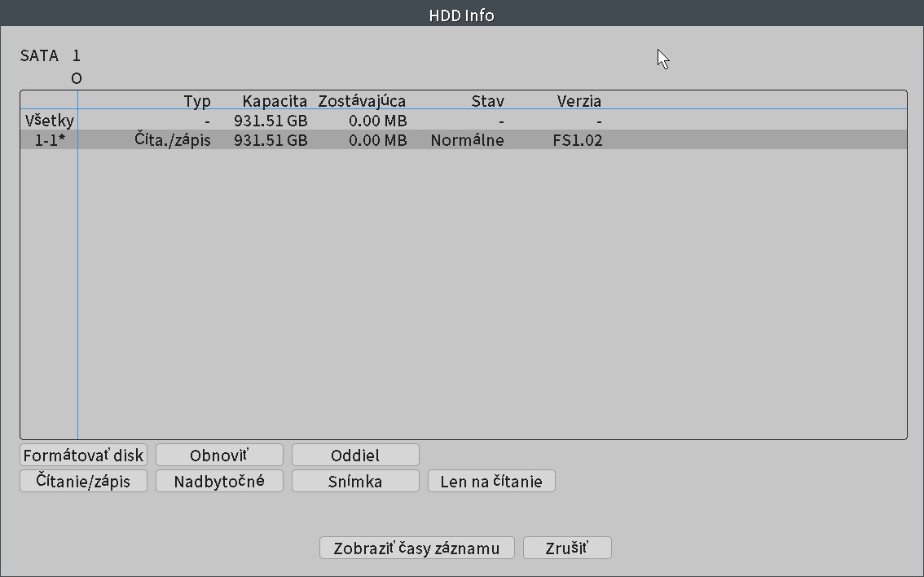Select the 1-1* disk row

pyautogui.click(x=463, y=139)
